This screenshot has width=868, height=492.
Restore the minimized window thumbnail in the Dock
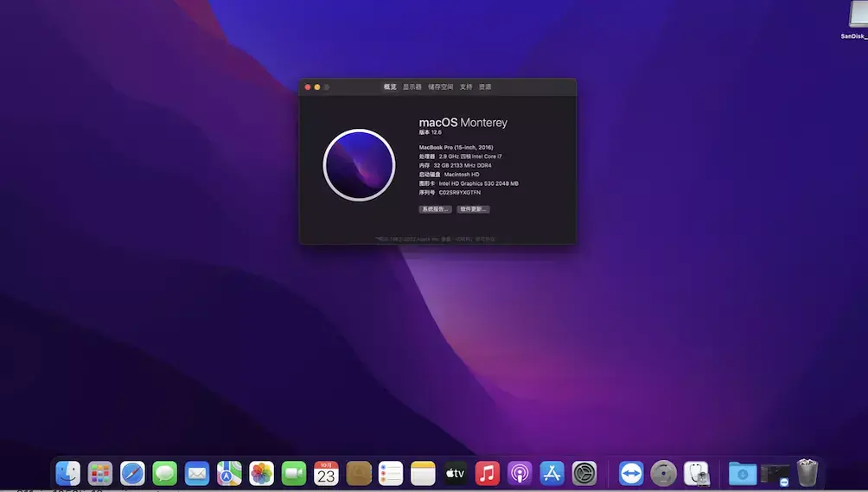(x=775, y=475)
